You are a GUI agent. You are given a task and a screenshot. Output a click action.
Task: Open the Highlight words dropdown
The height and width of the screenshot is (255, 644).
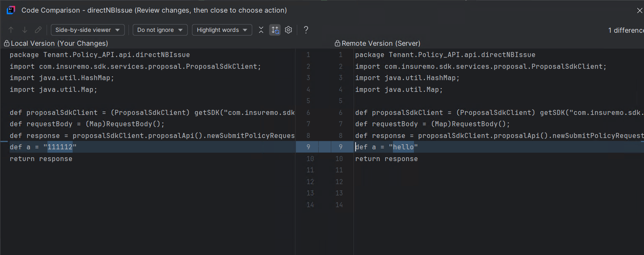point(222,30)
